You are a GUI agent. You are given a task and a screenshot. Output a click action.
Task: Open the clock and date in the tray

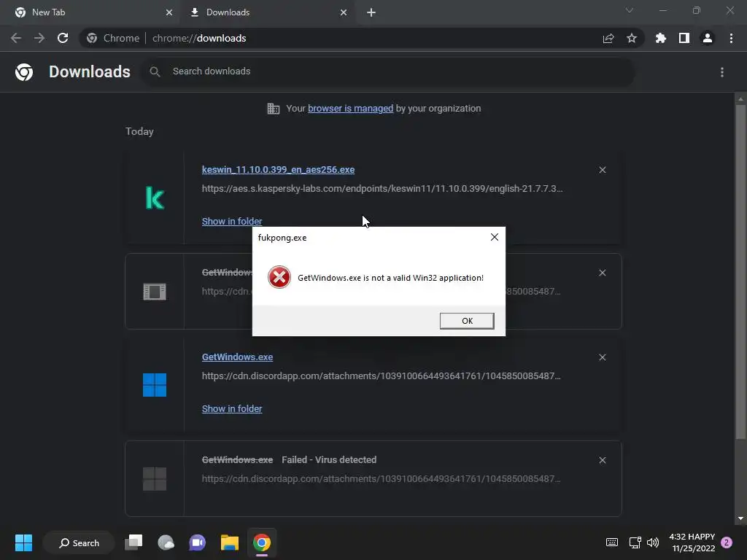tap(692, 542)
